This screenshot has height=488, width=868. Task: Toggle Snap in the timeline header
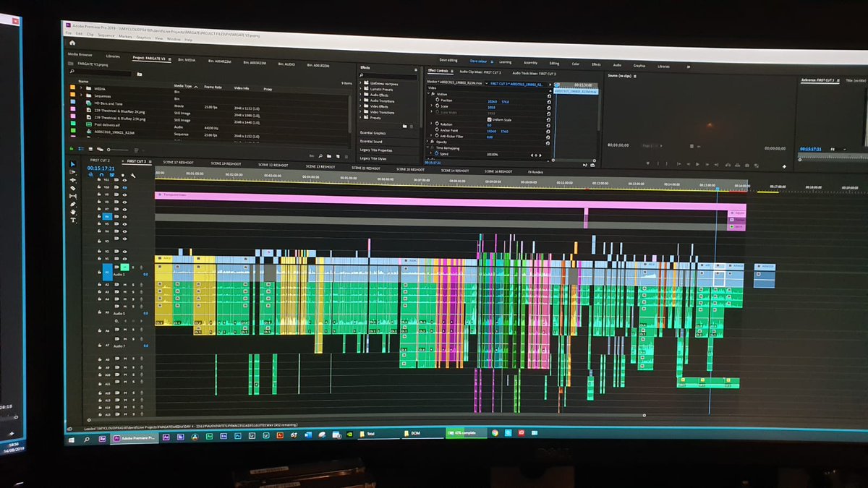(x=101, y=175)
